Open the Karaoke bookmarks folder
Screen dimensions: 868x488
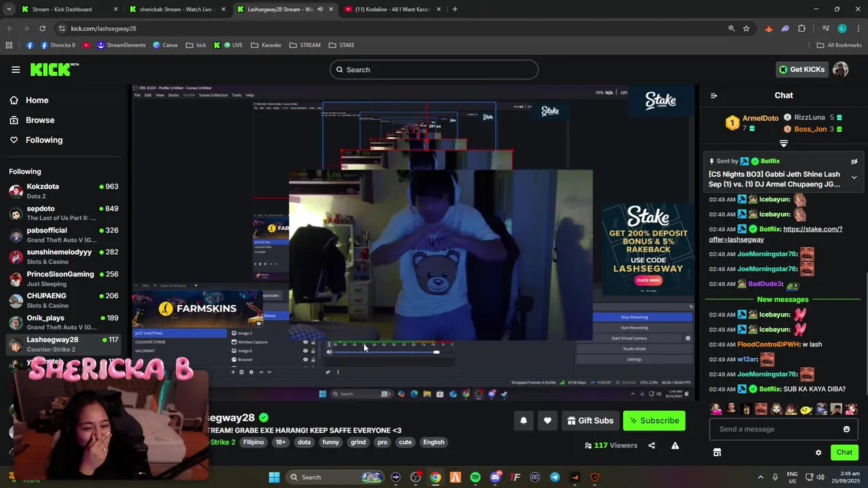click(x=265, y=45)
